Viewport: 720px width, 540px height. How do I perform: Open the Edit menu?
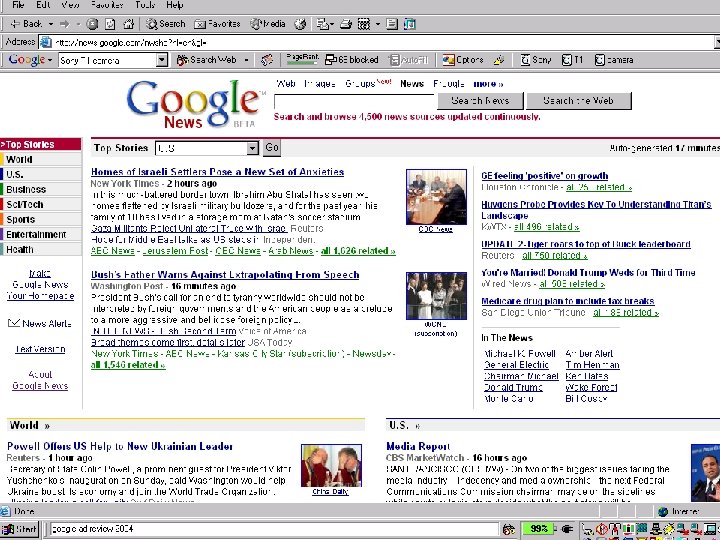click(43, 5)
